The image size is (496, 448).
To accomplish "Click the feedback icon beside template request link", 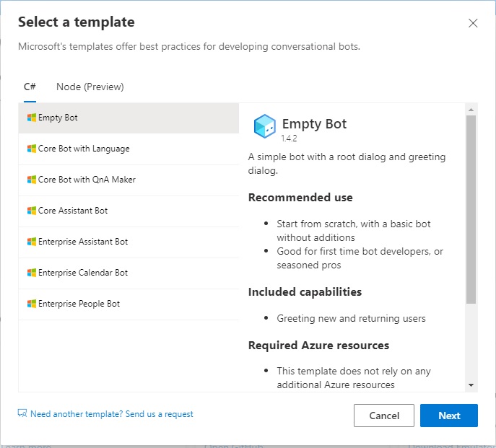I will pyautogui.click(x=22, y=414).
